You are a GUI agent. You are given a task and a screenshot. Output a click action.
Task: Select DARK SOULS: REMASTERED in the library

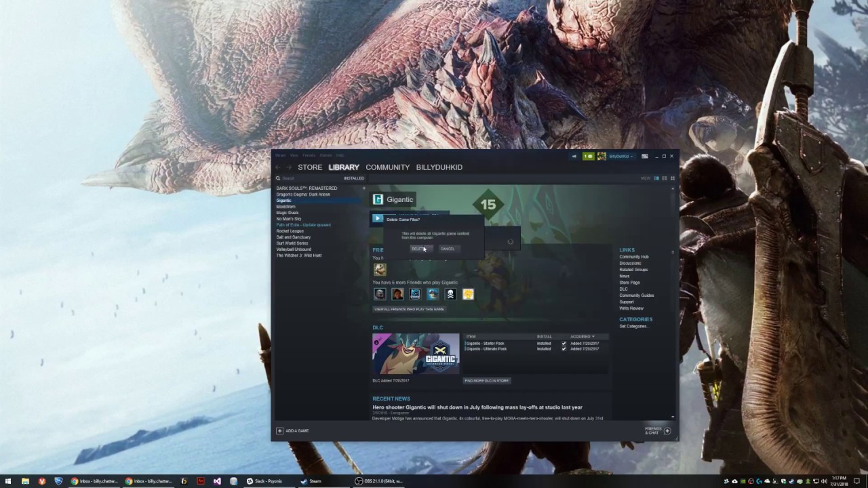(x=307, y=188)
